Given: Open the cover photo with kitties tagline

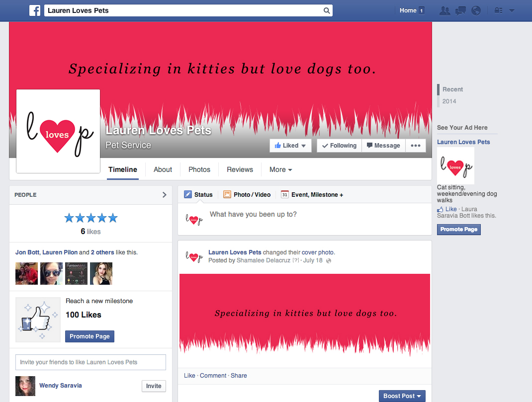Looking at the screenshot, I should coord(221,90).
